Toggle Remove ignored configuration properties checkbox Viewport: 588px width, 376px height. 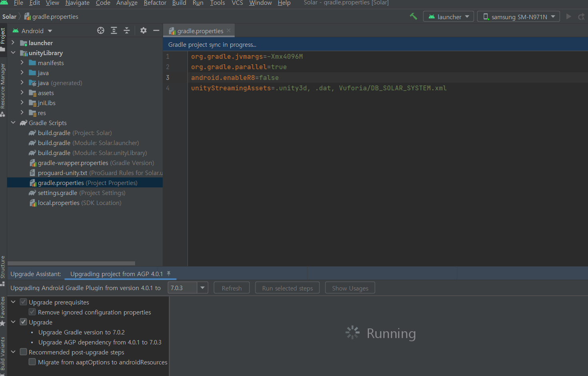click(32, 312)
